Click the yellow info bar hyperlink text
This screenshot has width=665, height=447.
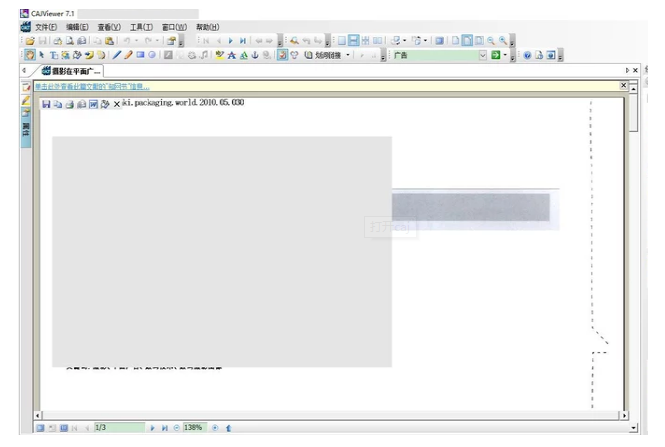(x=92, y=87)
